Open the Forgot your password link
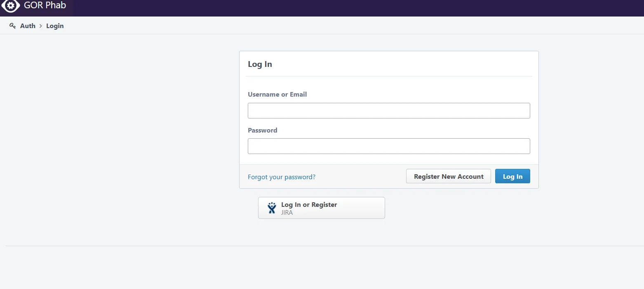 click(x=282, y=177)
